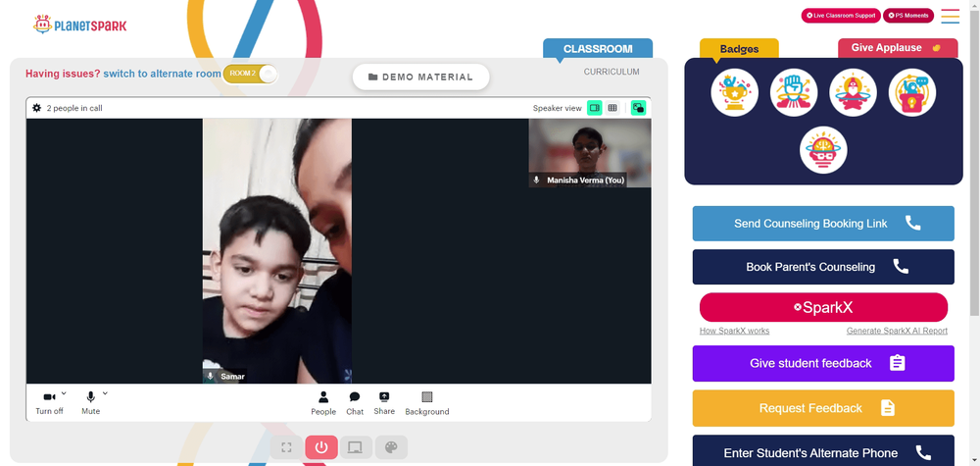Award the raised fist badge
The image size is (980, 466).
coord(794,92)
